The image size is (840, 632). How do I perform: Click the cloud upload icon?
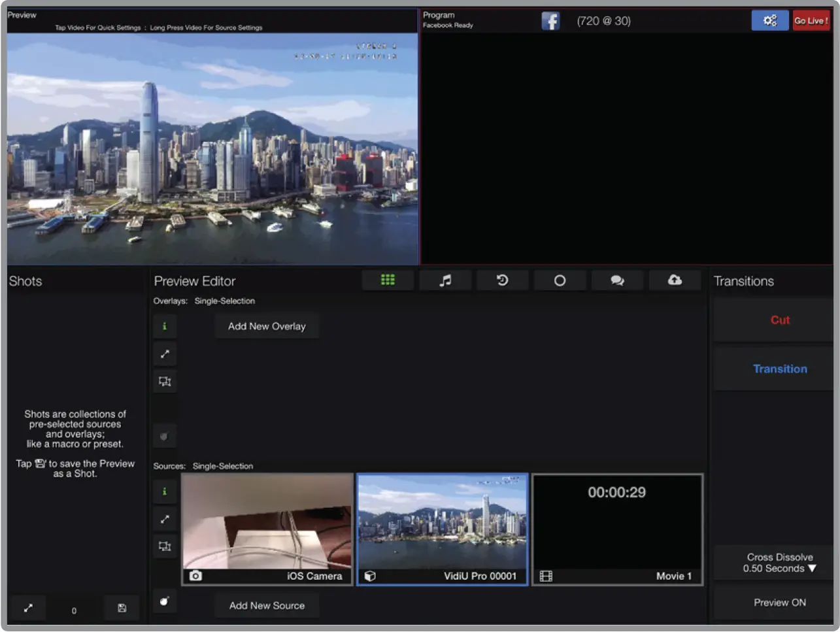click(675, 280)
